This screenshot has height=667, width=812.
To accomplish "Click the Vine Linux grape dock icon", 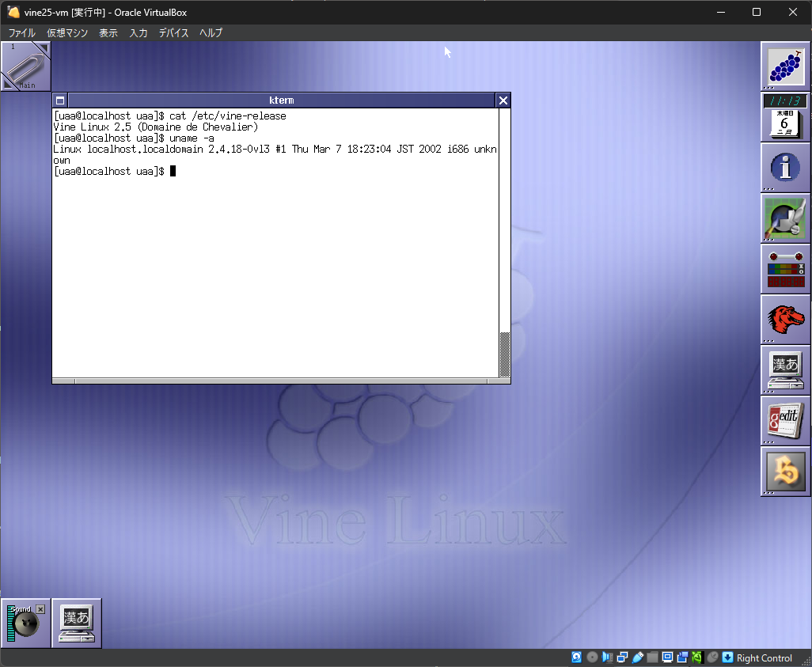I will 785,66.
